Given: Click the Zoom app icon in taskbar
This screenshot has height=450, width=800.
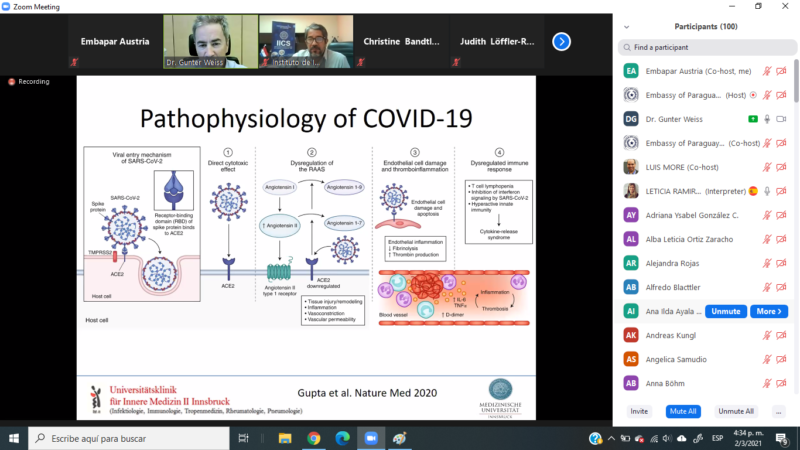Looking at the screenshot, I should click(371, 438).
